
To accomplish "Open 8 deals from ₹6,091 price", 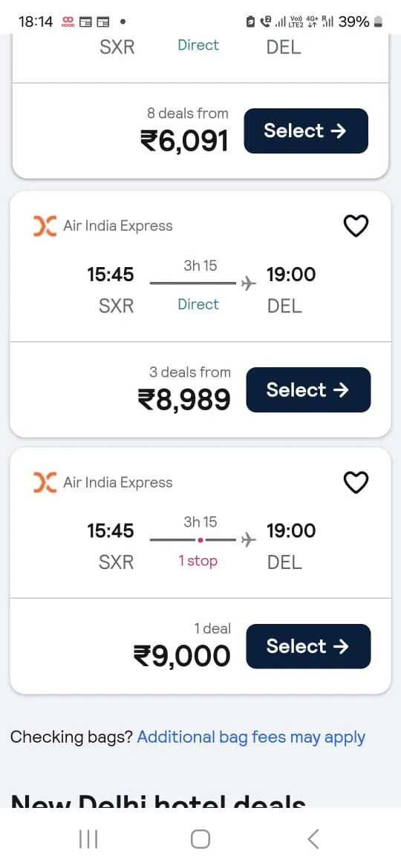I will (x=184, y=131).
